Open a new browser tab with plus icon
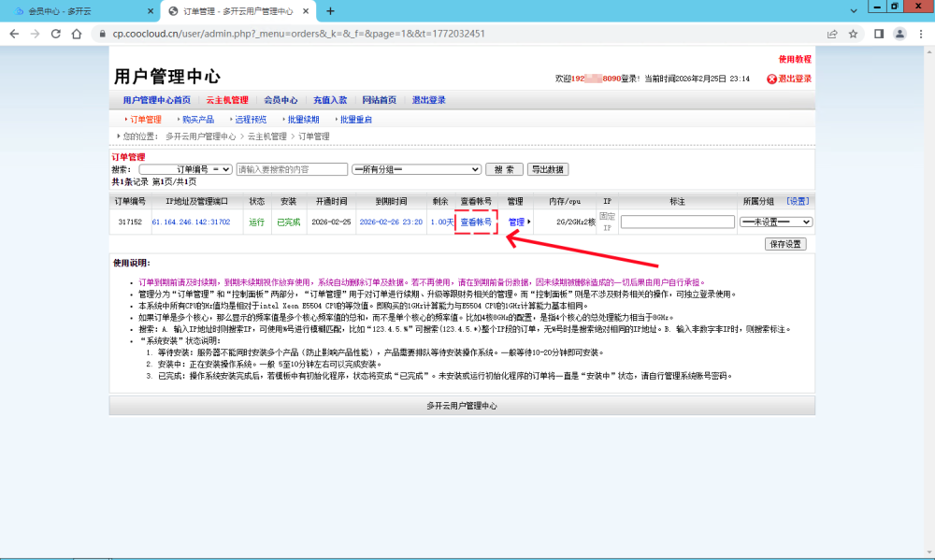Screen dimensions: 935x560 (330, 11)
